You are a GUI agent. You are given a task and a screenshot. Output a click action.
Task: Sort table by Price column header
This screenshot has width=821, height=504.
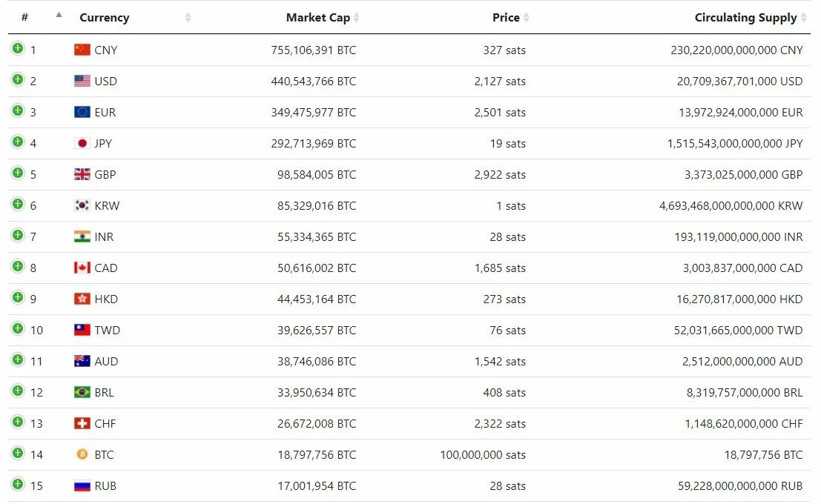506,18
